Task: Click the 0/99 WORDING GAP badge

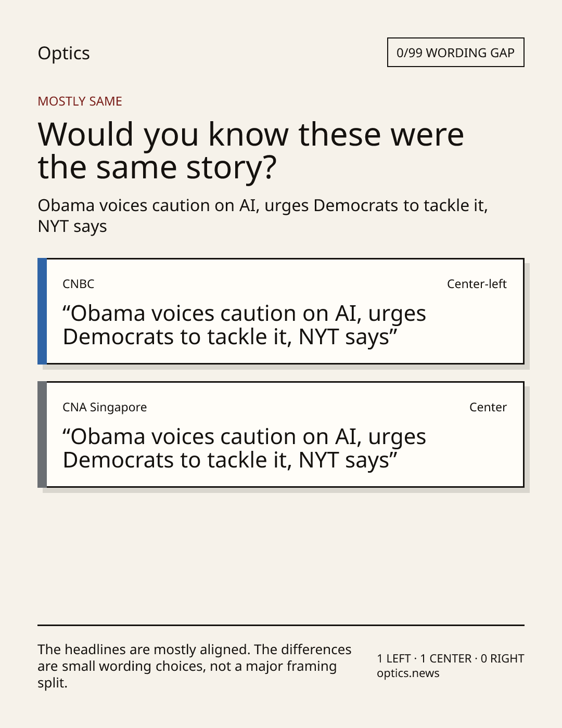Action: point(455,53)
